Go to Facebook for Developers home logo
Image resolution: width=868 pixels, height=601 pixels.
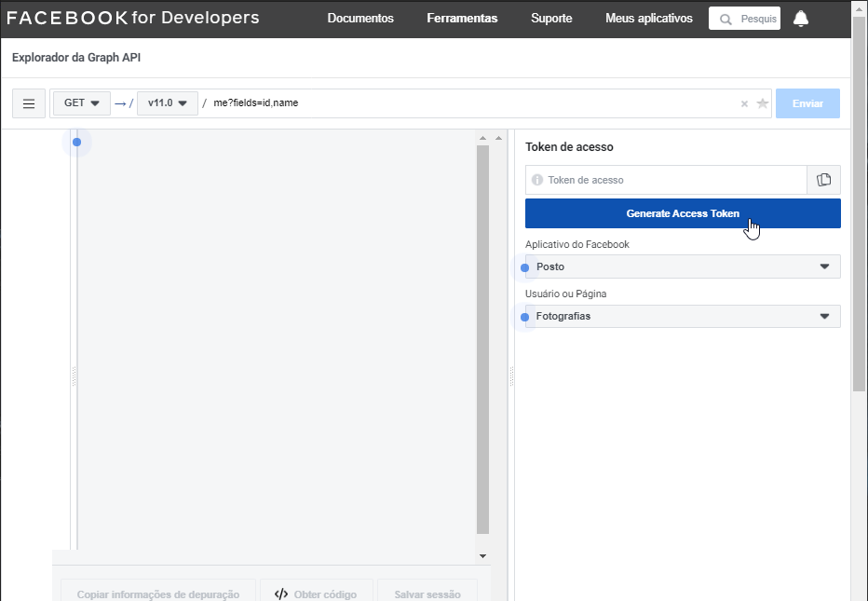[x=133, y=18]
